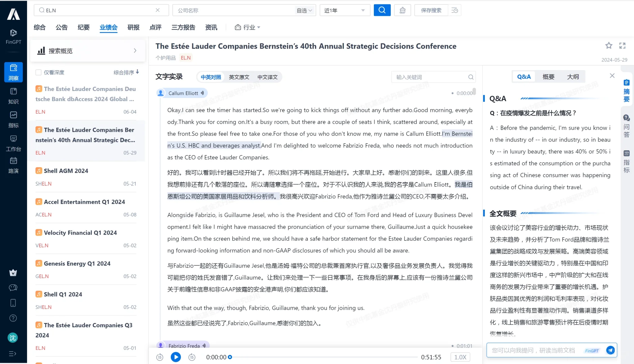
Task: Click the crown VIP icon in sidebar
Action: click(x=13, y=273)
